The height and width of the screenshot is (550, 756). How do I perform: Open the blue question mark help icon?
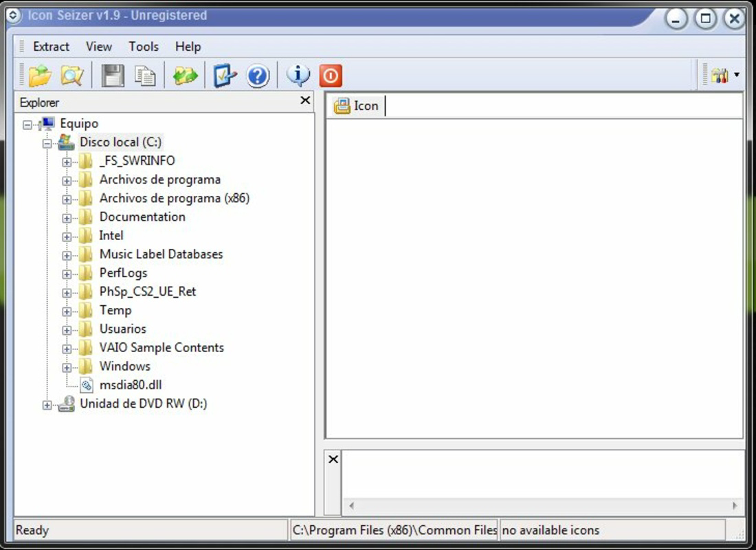point(258,76)
